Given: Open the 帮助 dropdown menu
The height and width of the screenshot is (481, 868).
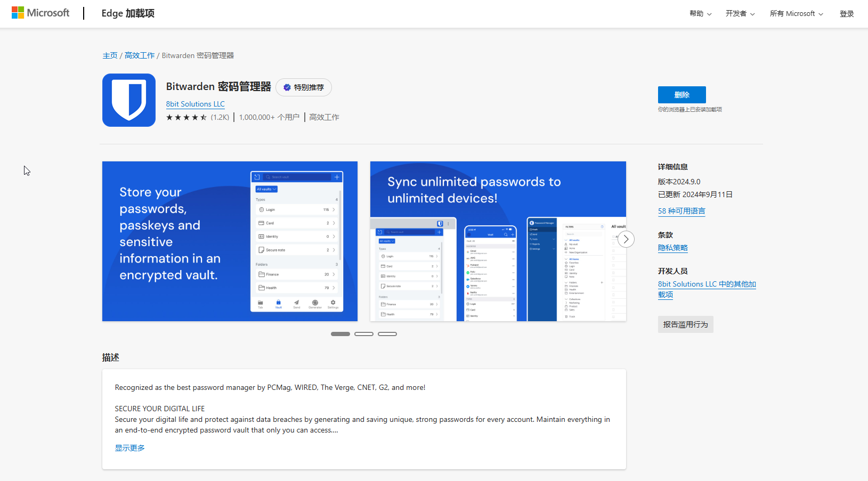Looking at the screenshot, I should (700, 14).
